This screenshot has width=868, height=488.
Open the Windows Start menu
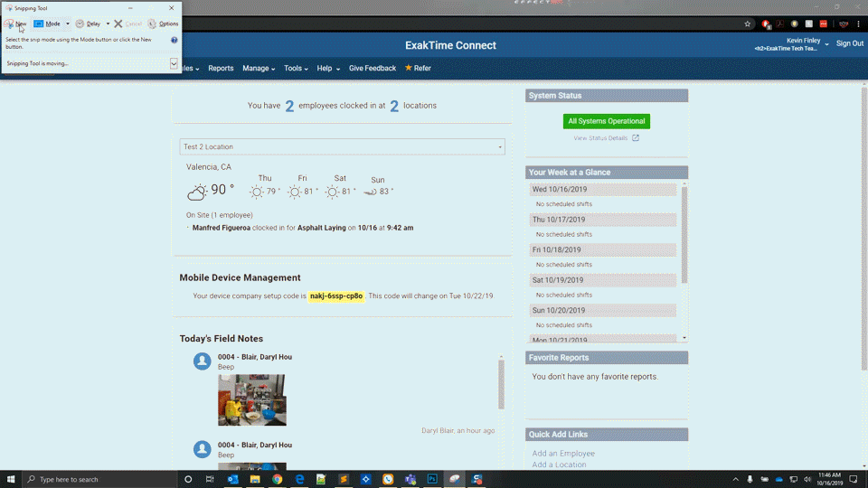coord(11,479)
